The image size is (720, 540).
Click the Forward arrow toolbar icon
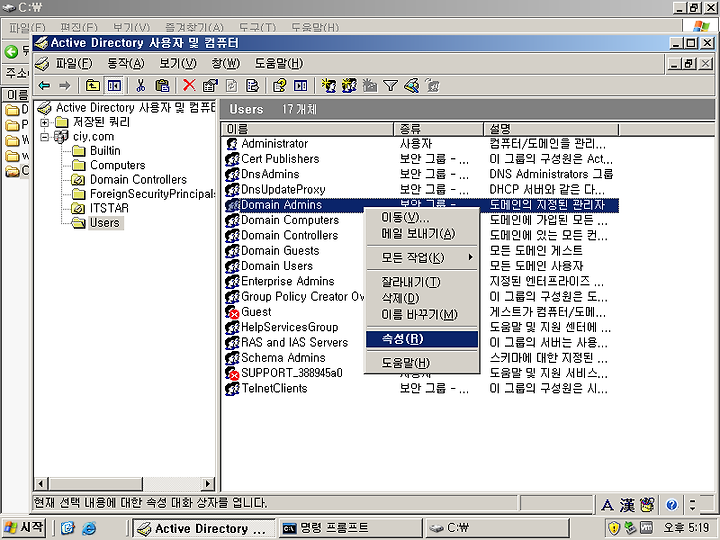pyautogui.click(x=65, y=85)
